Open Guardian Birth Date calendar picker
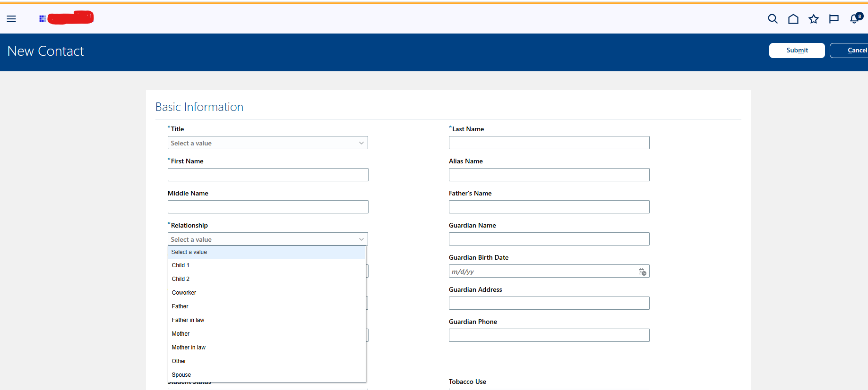This screenshot has height=390, width=868. tap(642, 271)
